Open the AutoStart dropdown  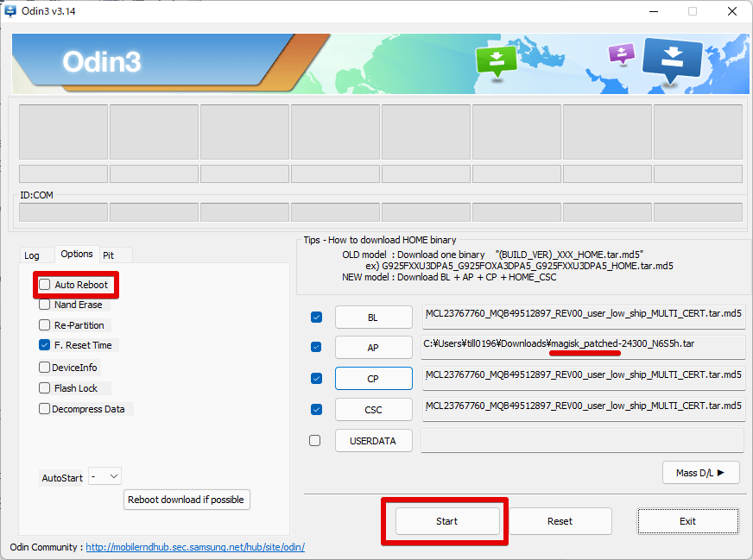[105, 476]
